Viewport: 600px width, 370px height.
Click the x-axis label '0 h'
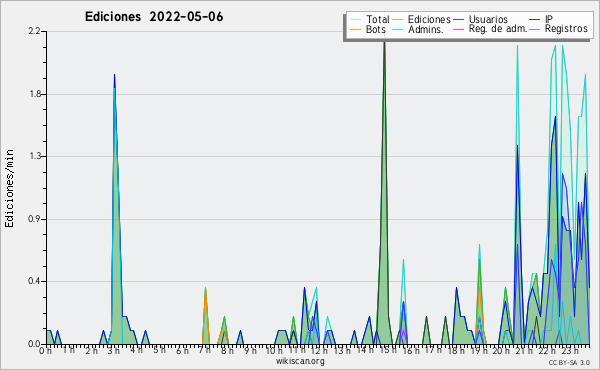[x=46, y=350]
